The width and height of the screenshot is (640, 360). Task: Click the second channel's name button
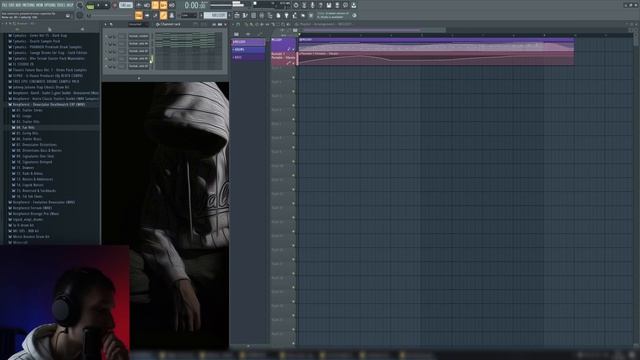138,44
